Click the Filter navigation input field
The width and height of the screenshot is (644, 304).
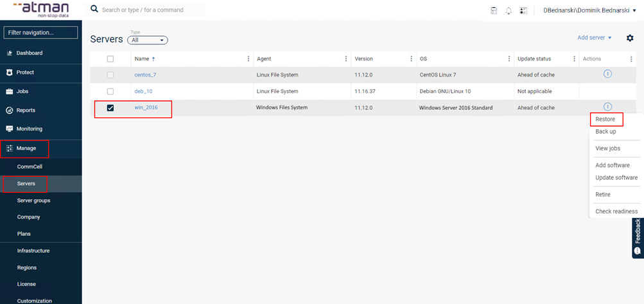pos(40,32)
